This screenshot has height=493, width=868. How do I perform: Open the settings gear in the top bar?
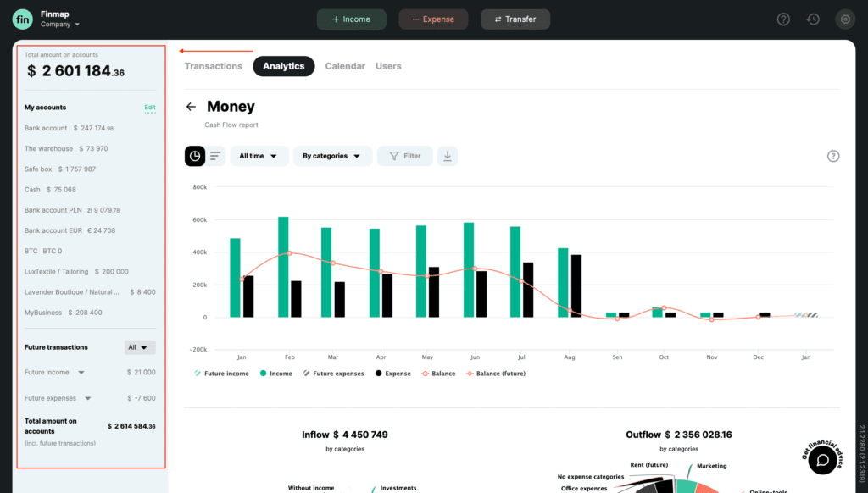844,19
